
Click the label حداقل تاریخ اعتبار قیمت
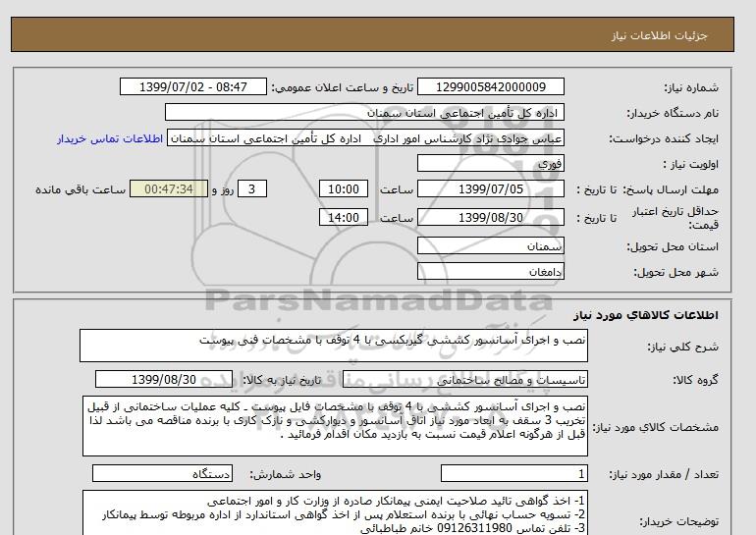point(675,218)
